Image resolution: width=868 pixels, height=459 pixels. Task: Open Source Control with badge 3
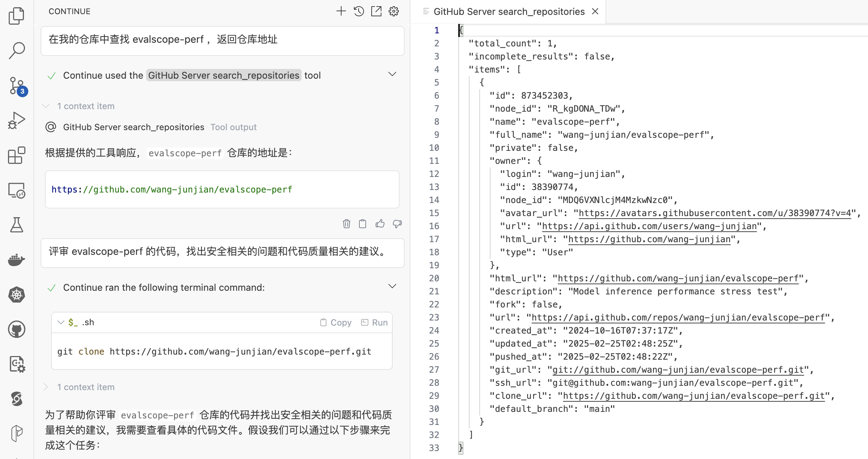click(x=16, y=86)
